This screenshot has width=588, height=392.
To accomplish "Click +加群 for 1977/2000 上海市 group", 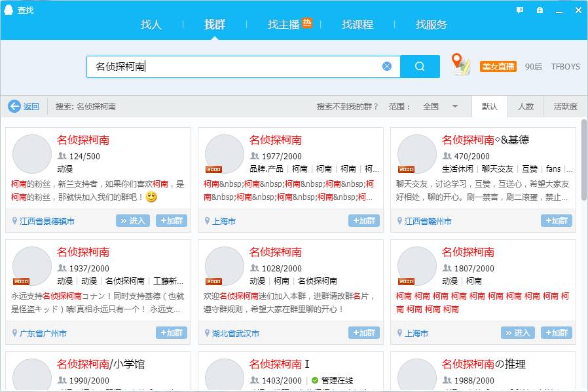I will pyautogui.click(x=364, y=221).
